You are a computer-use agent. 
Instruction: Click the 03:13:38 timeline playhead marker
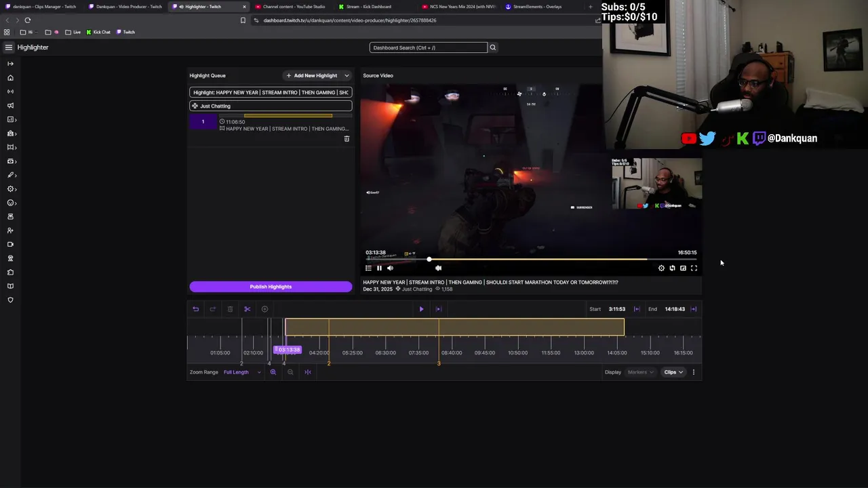click(x=288, y=350)
